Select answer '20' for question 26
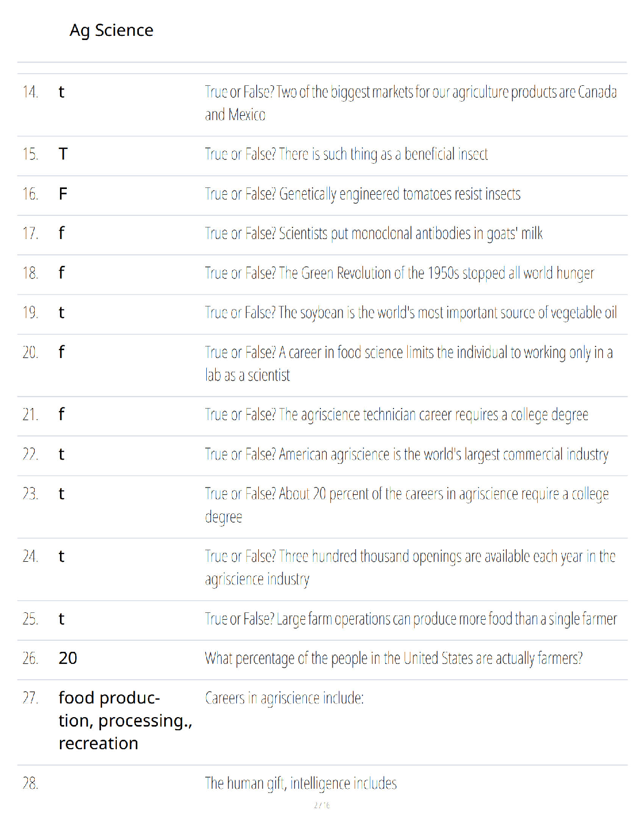Viewport: 644px width, 834px height. (68, 658)
